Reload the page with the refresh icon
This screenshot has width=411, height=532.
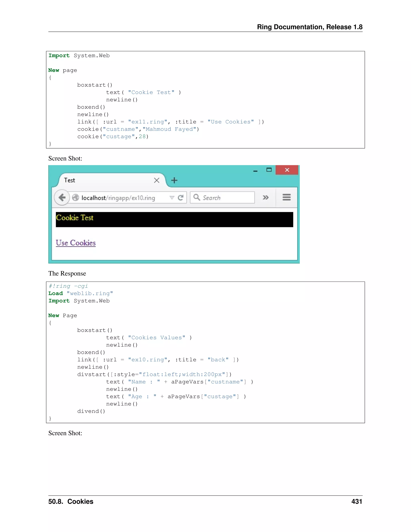[180, 198]
